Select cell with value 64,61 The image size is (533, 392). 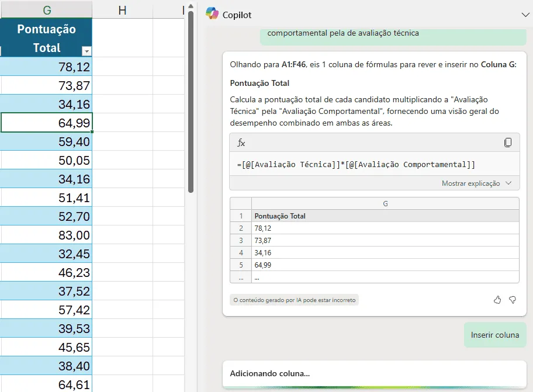46,384
